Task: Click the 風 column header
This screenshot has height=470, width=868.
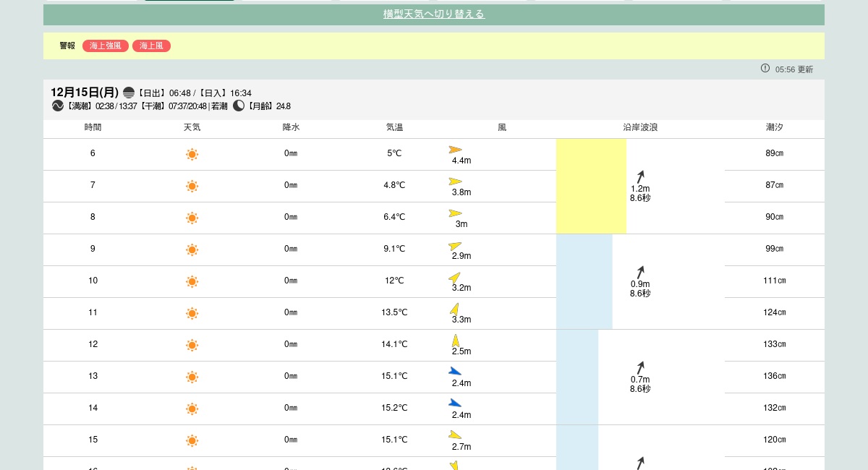Action: pos(502,127)
